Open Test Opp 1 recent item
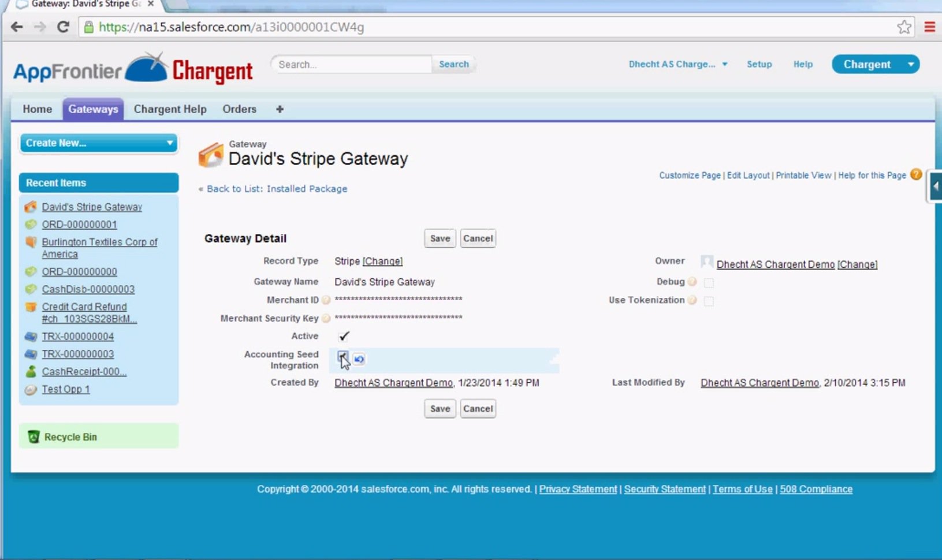Screen dimensions: 942x560 (x=66, y=389)
